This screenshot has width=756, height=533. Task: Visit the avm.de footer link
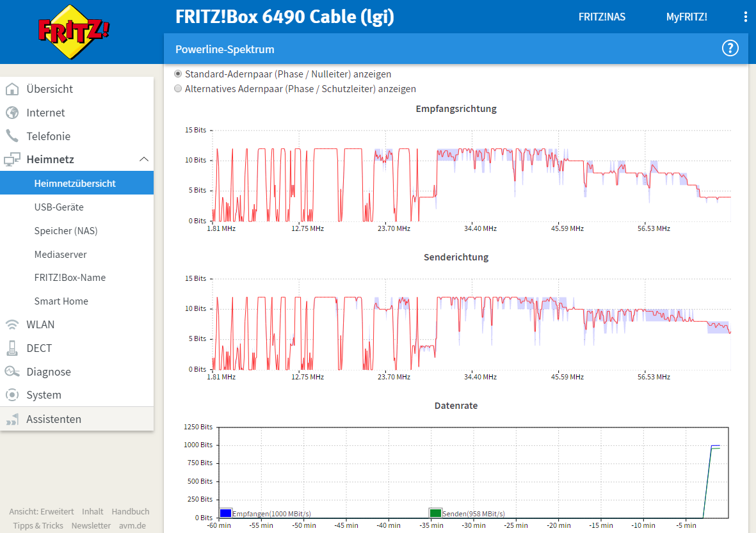pyautogui.click(x=133, y=525)
